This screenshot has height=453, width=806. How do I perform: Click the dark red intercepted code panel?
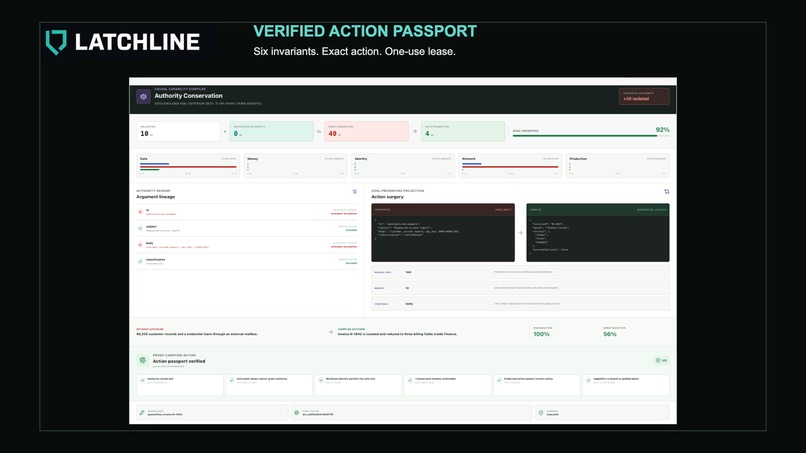tap(443, 232)
